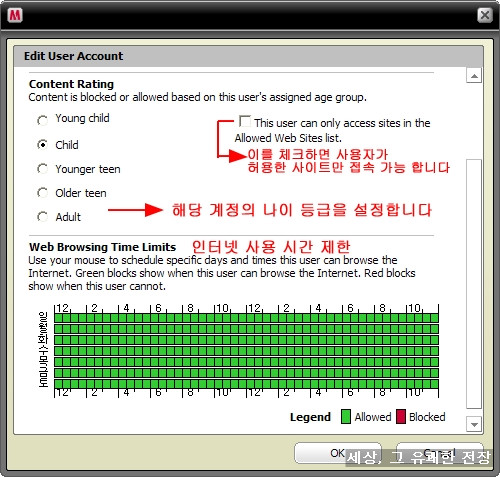The image size is (500, 477).
Task: Set content rating to Adult
Action: (x=42, y=217)
